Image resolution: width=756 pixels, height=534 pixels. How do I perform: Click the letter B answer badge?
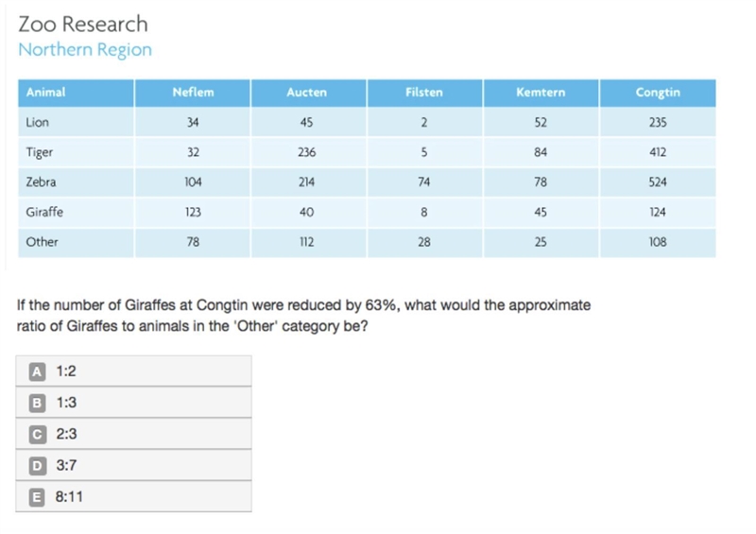(37, 404)
